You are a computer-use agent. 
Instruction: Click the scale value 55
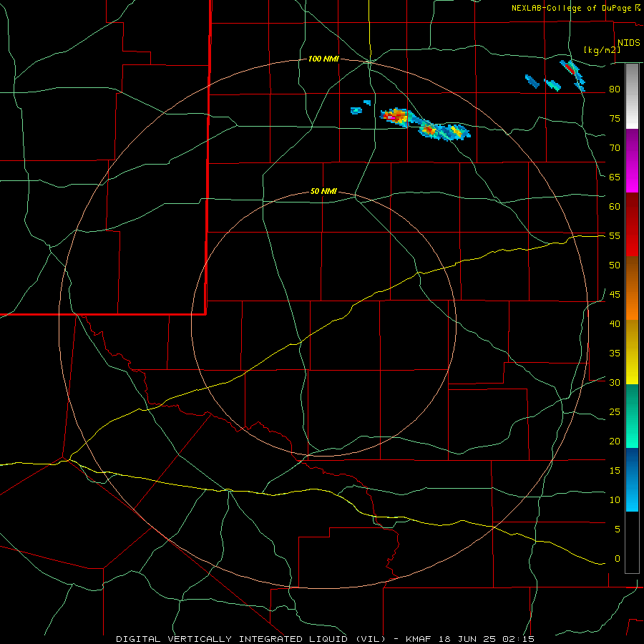pyautogui.click(x=615, y=235)
